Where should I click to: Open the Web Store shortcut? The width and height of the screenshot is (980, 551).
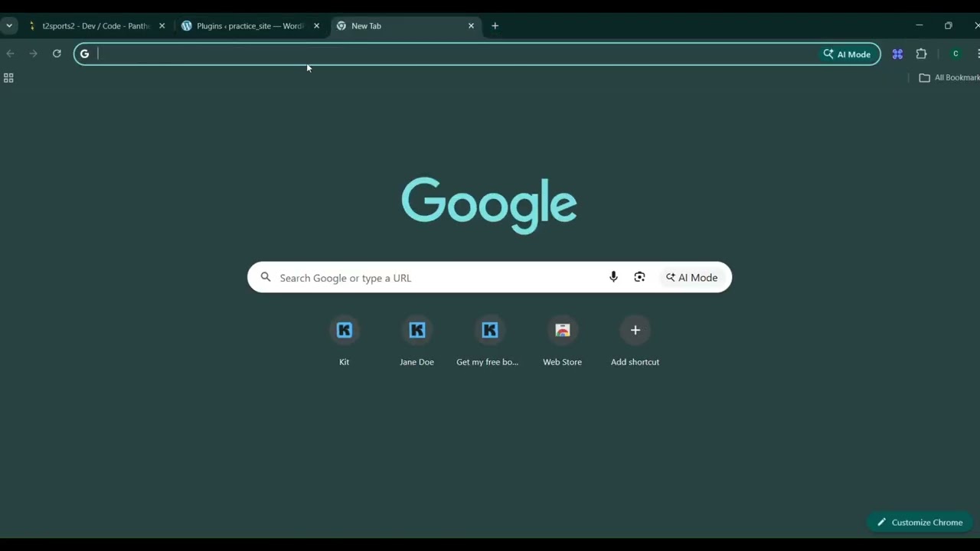[x=562, y=341]
